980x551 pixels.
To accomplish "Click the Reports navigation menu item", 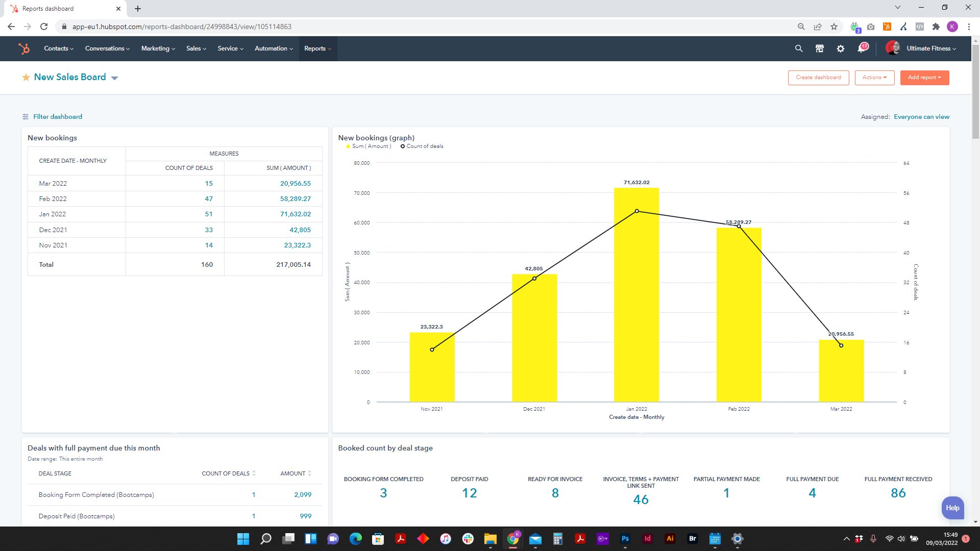I will (316, 48).
